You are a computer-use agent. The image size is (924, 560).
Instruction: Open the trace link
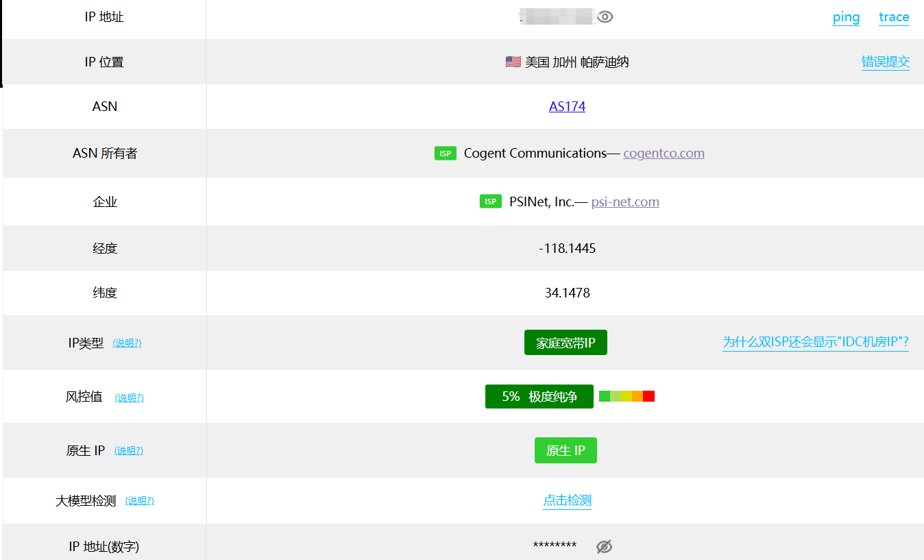coord(894,18)
